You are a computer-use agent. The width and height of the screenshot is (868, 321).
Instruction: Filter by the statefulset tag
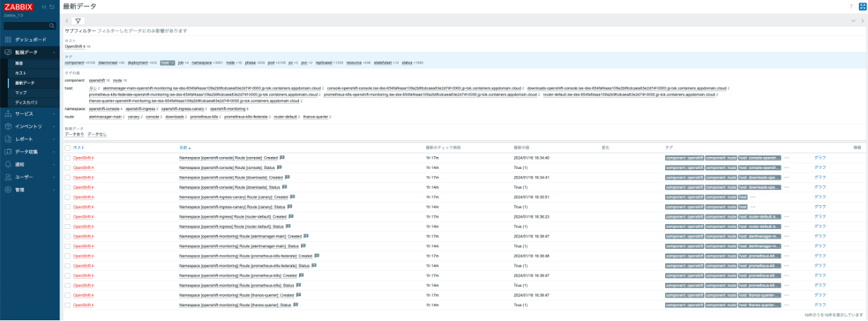(382, 63)
